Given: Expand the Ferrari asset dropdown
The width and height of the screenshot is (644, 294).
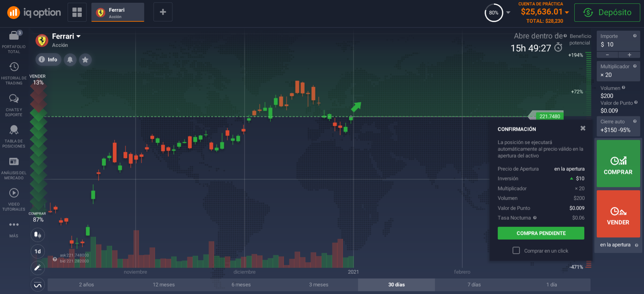Looking at the screenshot, I should coord(78,36).
